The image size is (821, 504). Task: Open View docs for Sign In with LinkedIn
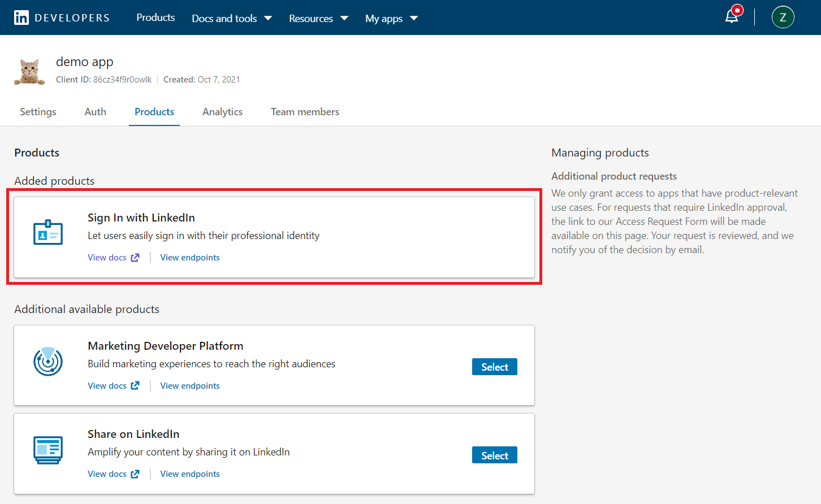(x=113, y=258)
